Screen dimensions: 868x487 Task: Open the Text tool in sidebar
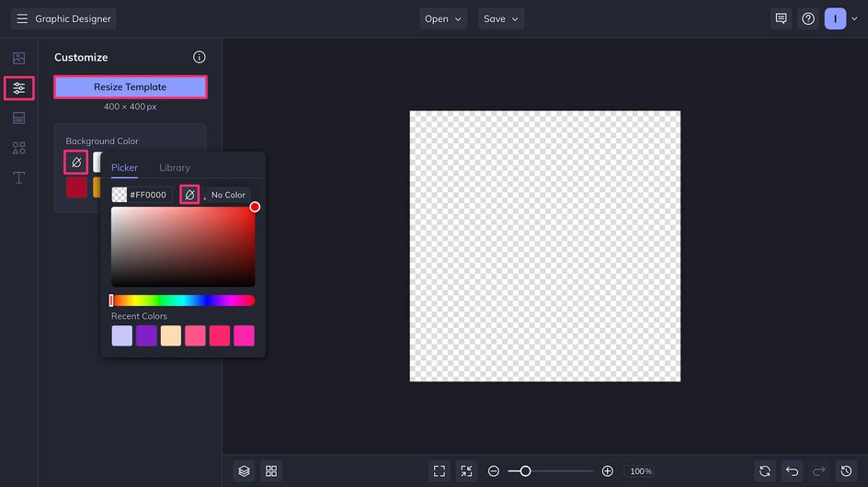pos(18,177)
